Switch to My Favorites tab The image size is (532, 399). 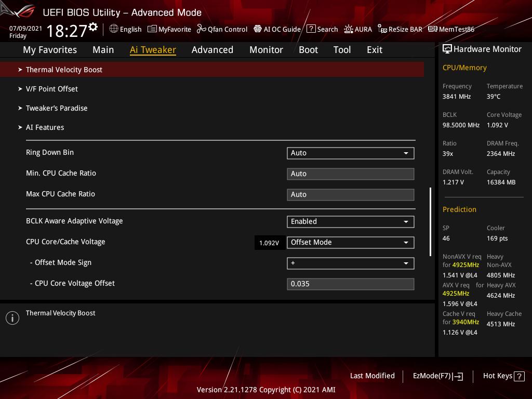[50, 50]
